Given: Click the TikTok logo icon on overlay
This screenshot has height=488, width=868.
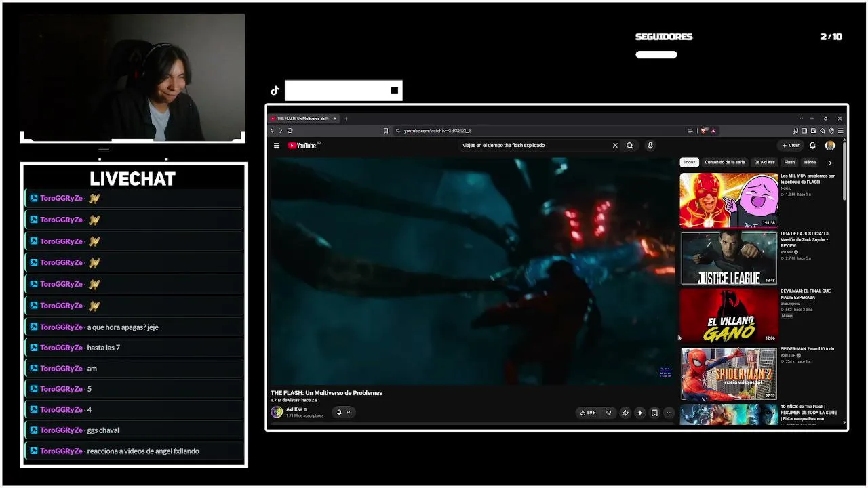Looking at the screenshot, I should point(275,91).
